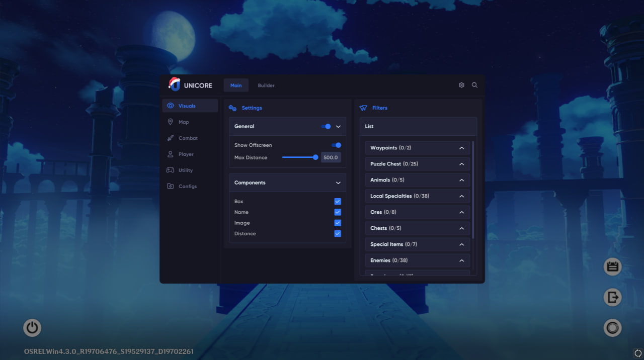644x360 pixels.
Task: Click the exit-door logout icon
Action: pos(612,297)
